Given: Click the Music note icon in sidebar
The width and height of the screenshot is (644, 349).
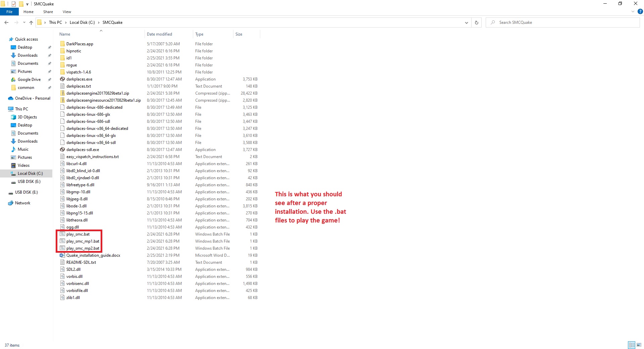Looking at the screenshot, I should [13, 149].
